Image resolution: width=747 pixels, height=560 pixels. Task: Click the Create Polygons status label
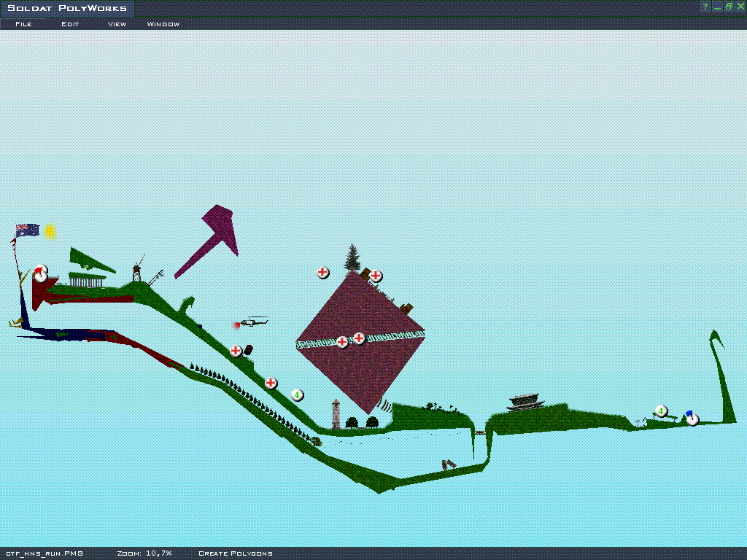(x=235, y=553)
